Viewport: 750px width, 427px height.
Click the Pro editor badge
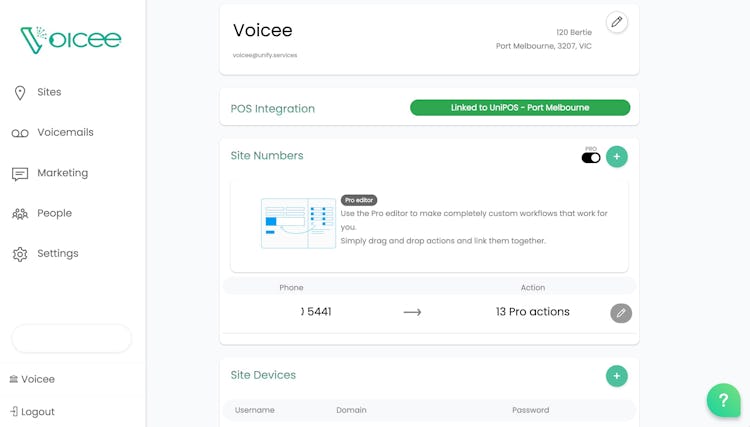[x=359, y=200]
